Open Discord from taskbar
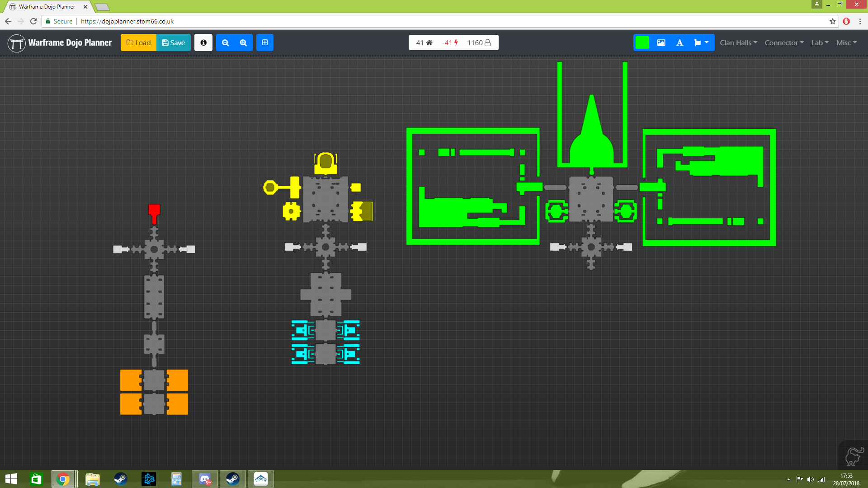The image size is (868, 488). pos(205,479)
